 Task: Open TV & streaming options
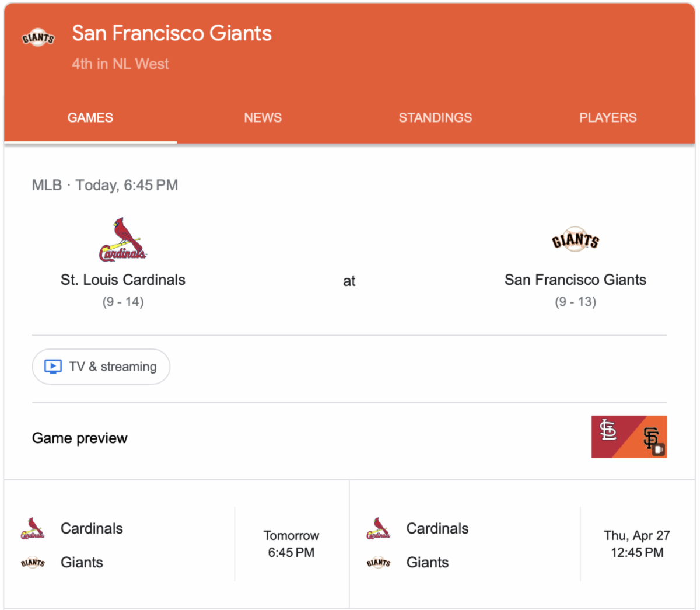click(101, 367)
